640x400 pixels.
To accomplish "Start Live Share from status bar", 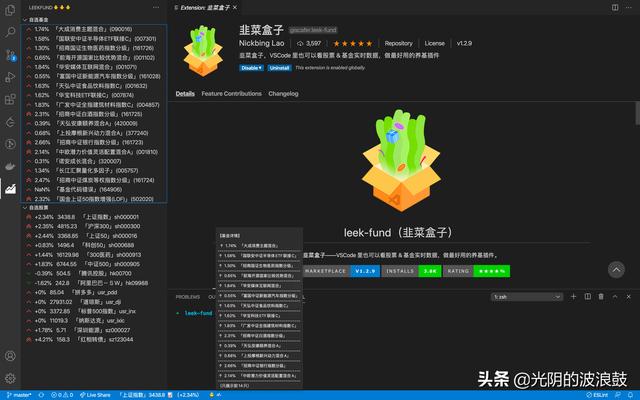I will pos(95,395).
